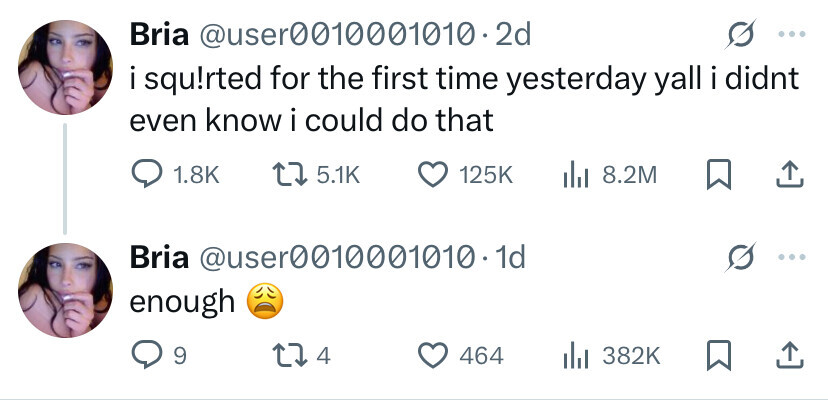Viewport: 828px width, 403px height.
Task: Open Grok icon on second tweet
Action: (x=741, y=259)
